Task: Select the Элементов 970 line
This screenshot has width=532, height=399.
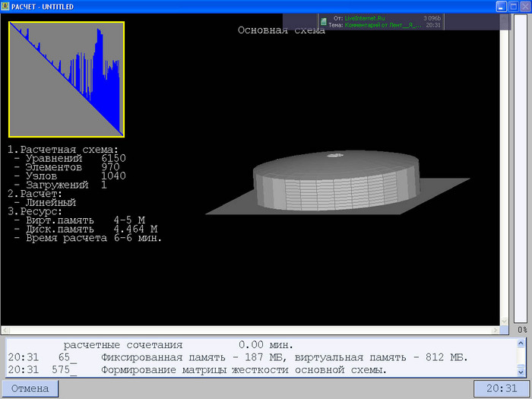Action: pos(67,167)
